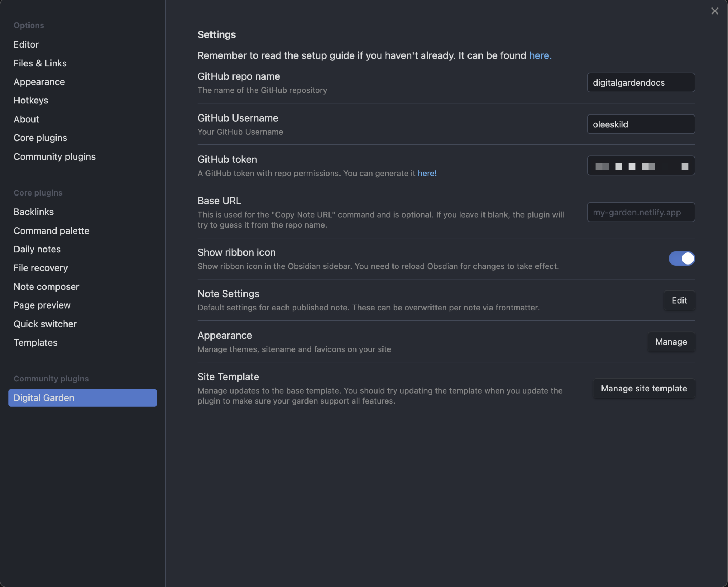Open Files & Links settings
The height and width of the screenshot is (587, 728).
pos(40,63)
